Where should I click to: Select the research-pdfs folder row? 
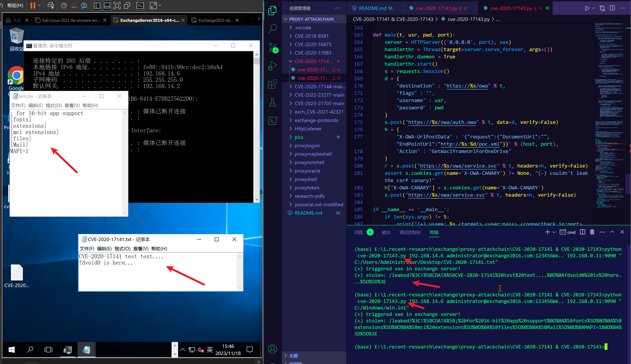click(x=314, y=196)
